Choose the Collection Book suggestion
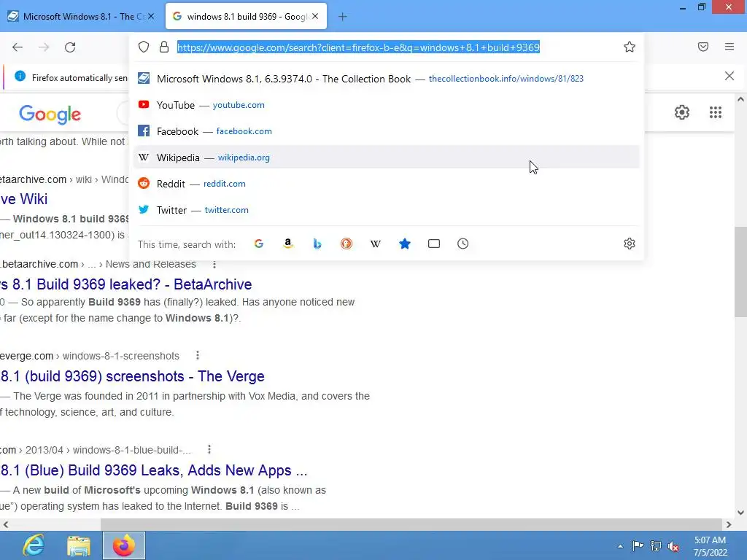Image resolution: width=747 pixels, height=560 pixels. 387,79
